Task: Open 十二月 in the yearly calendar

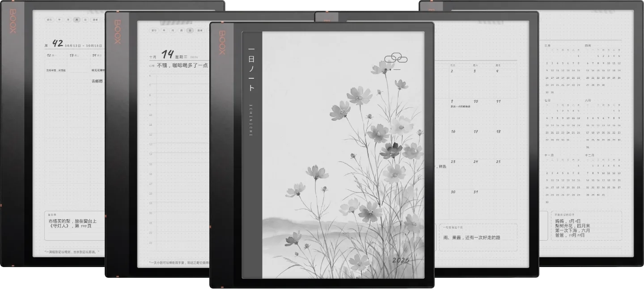Action: (589, 155)
